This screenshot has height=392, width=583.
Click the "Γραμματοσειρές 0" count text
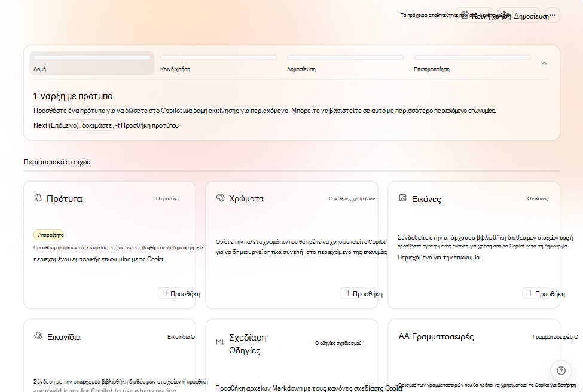tap(555, 336)
